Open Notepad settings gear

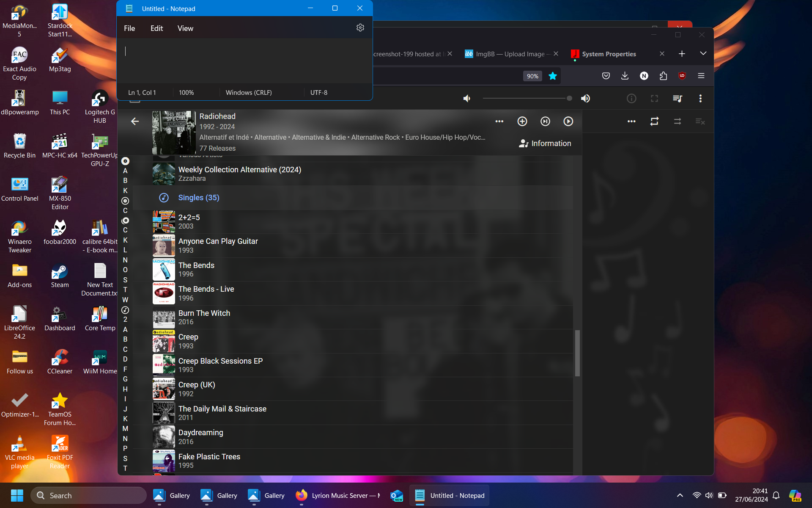[x=360, y=28]
